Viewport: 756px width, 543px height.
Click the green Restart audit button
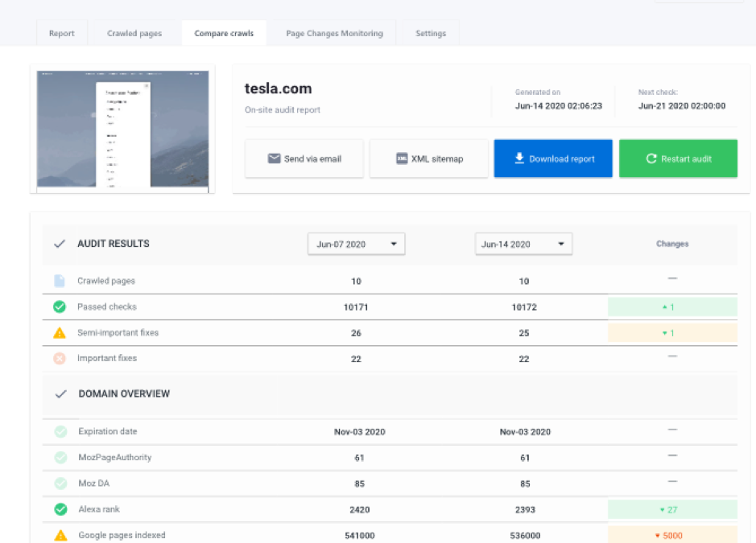pyautogui.click(x=678, y=158)
